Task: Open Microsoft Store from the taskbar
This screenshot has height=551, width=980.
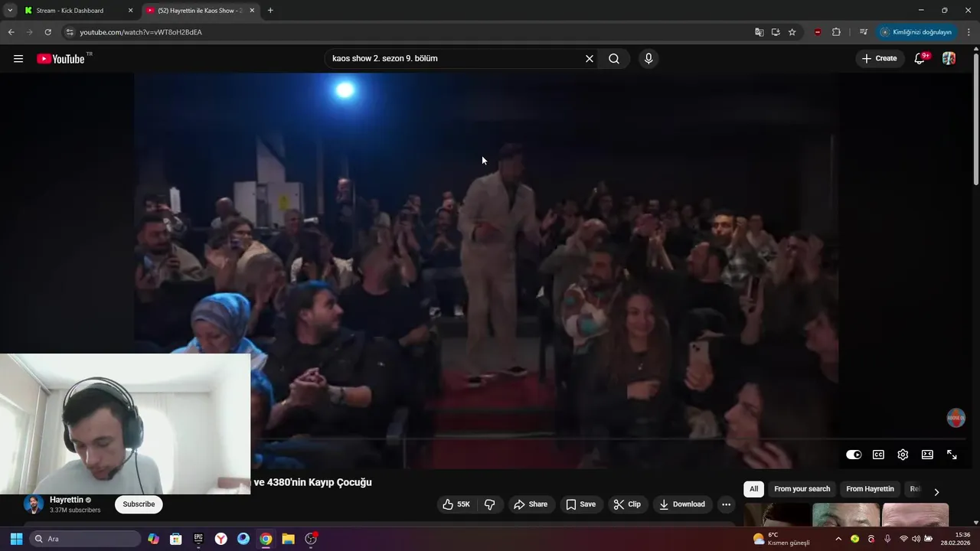Action: point(176,539)
